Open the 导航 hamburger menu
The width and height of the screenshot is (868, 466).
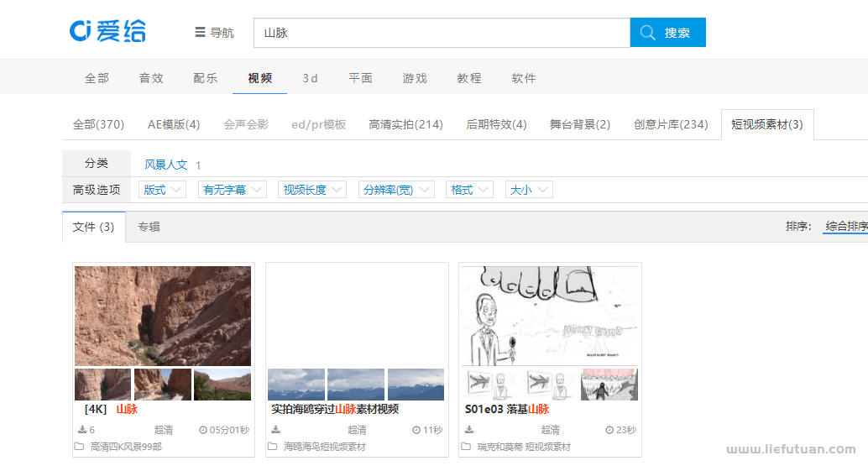click(x=214, y=33)
